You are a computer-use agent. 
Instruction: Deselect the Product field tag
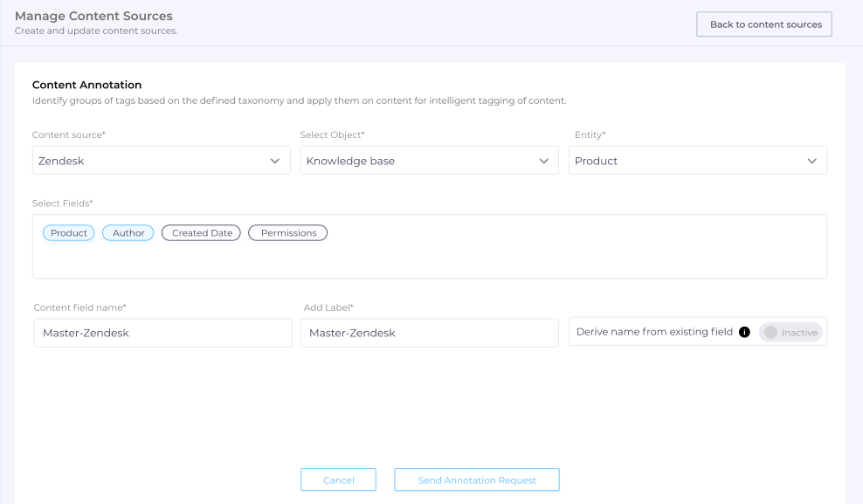(x=69, y=233)
